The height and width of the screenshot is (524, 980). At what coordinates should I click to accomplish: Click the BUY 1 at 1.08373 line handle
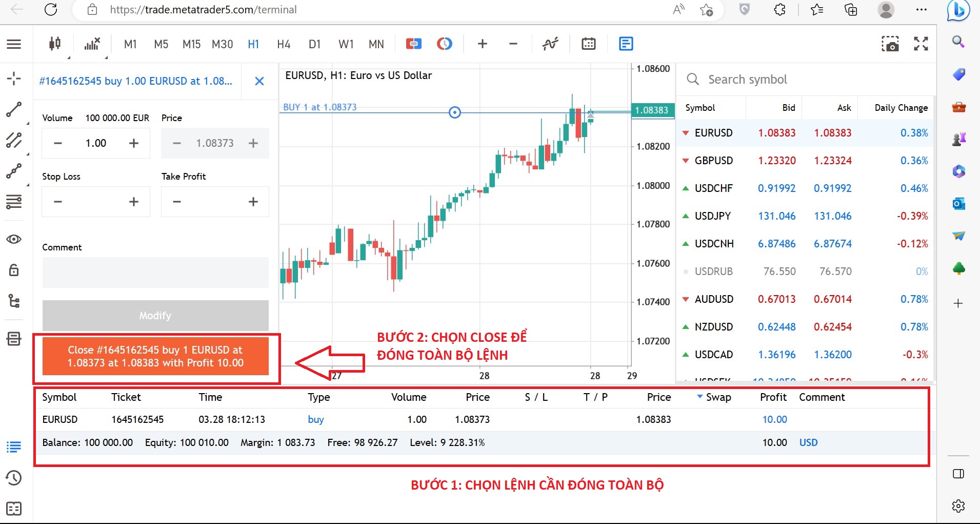[x=455, y=112]
